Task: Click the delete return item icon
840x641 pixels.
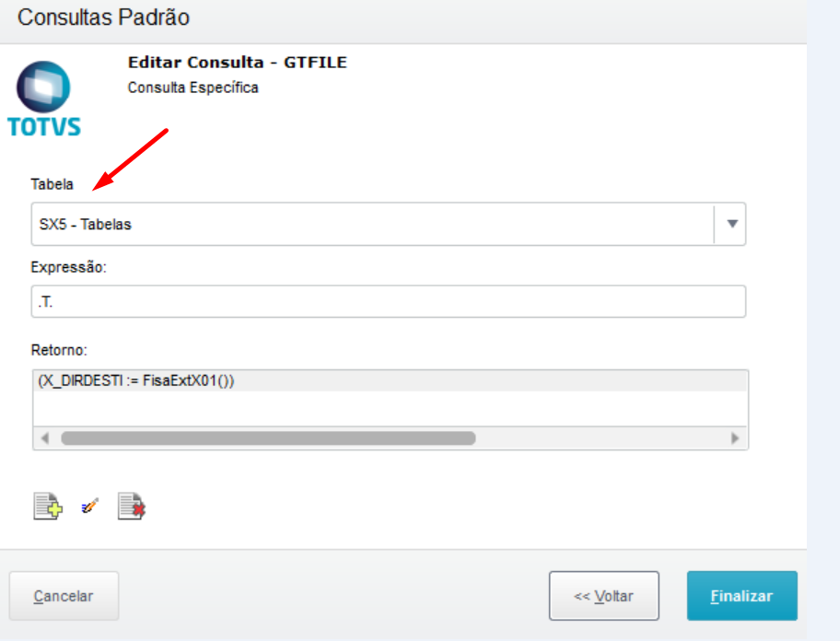Action: point(131,506)
